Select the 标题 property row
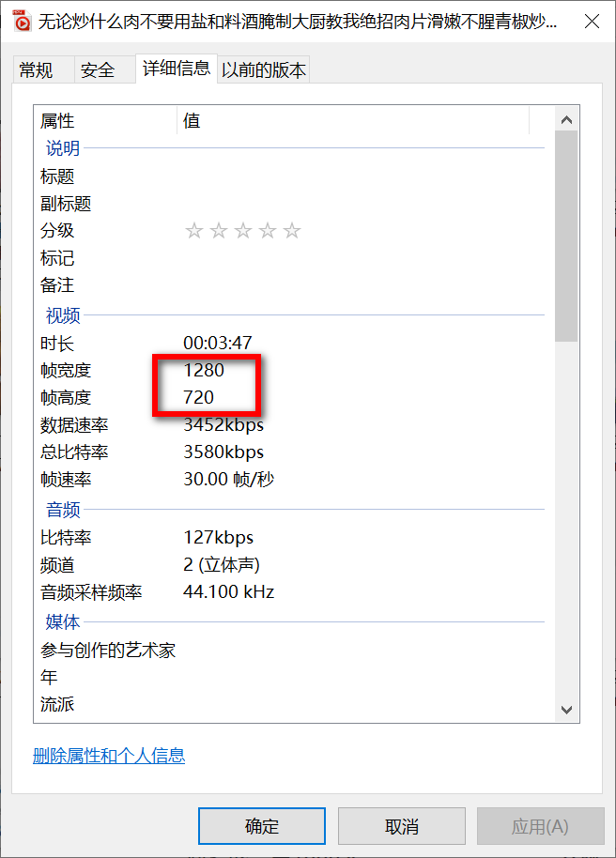616x858 pixels. click(x=292, y=176)
